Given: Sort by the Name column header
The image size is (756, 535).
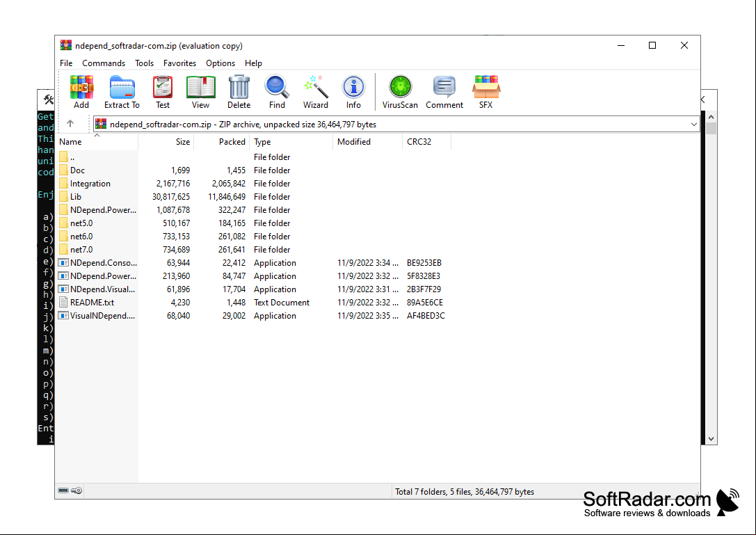Looking at the screenshot, I should [97, 142].
